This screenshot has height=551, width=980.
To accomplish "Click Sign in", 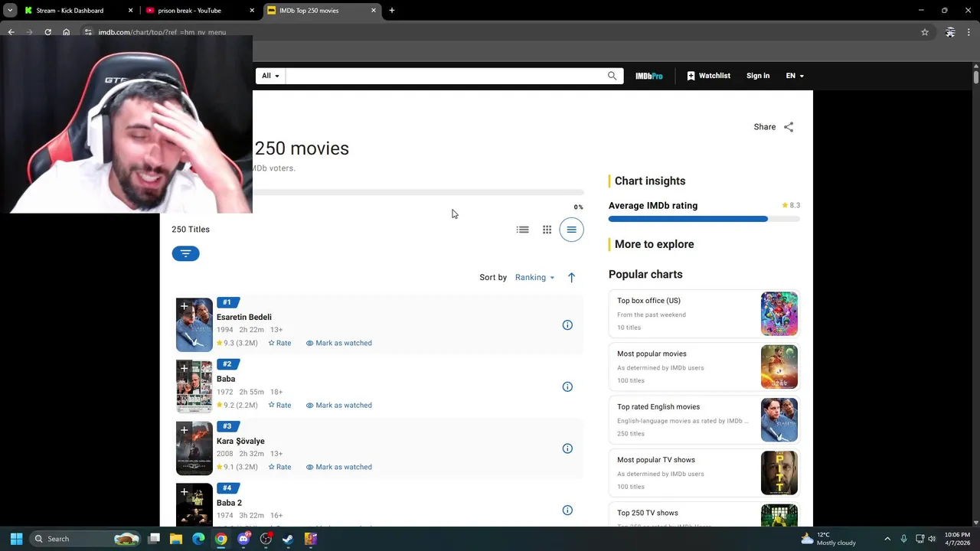I will pos(758,76).
